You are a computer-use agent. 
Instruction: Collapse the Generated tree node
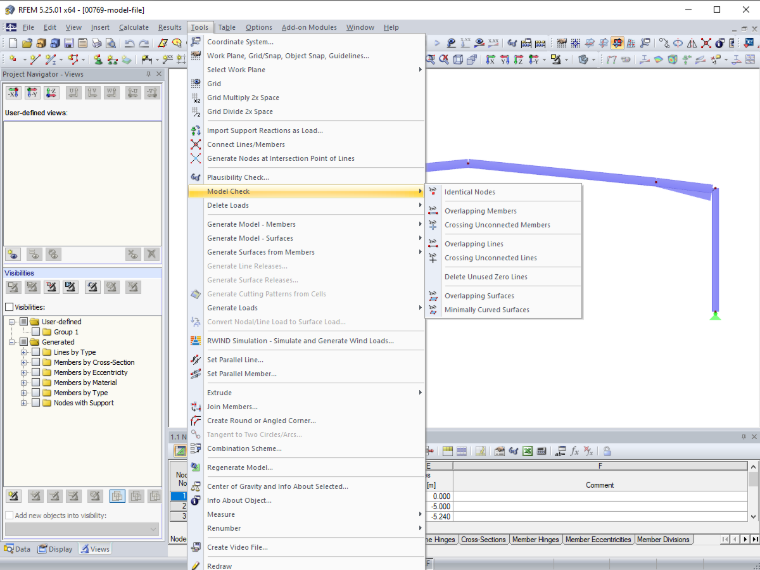[x=12, y=342]
